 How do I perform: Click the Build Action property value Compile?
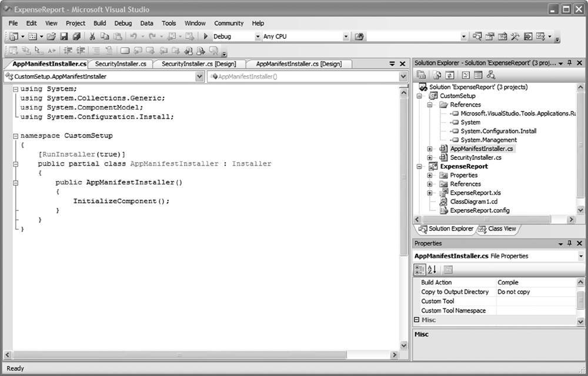(536, 283)
